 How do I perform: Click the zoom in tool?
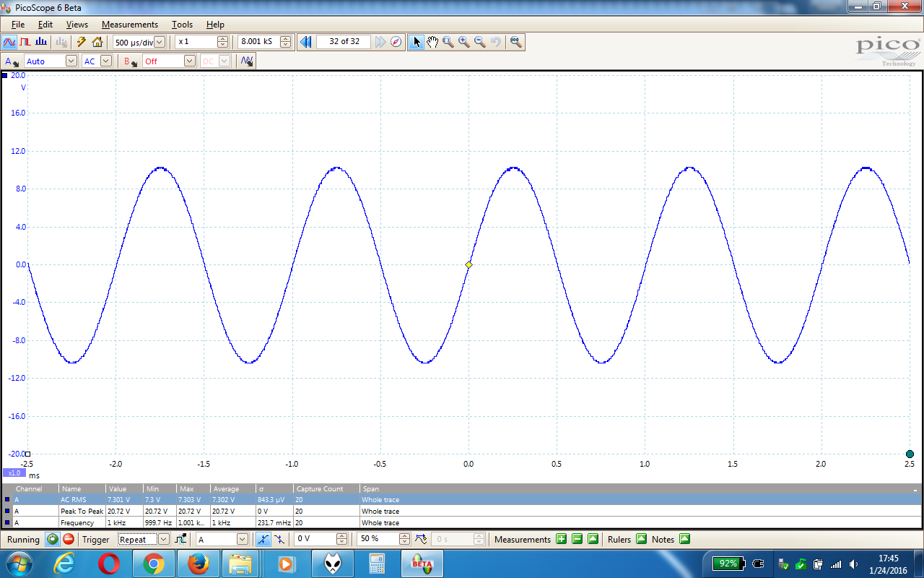tap(464, 42)
